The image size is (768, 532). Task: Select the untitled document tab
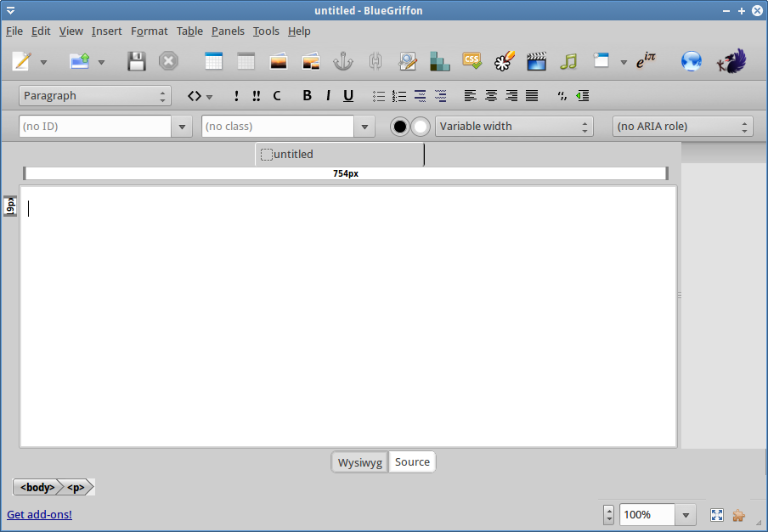[340, 155]
